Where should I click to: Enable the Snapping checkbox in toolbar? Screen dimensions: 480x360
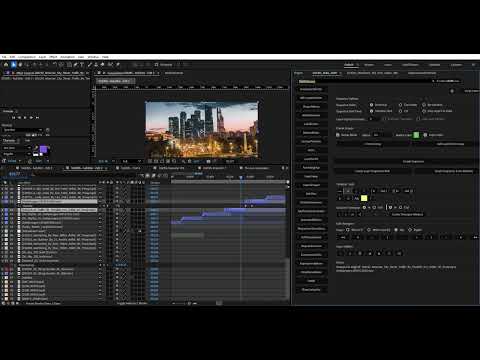(156, 65)
